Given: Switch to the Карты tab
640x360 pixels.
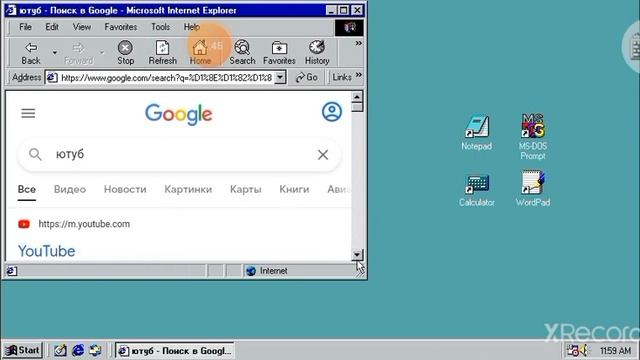Looking at the screenshot, I should tap(245, 189).
